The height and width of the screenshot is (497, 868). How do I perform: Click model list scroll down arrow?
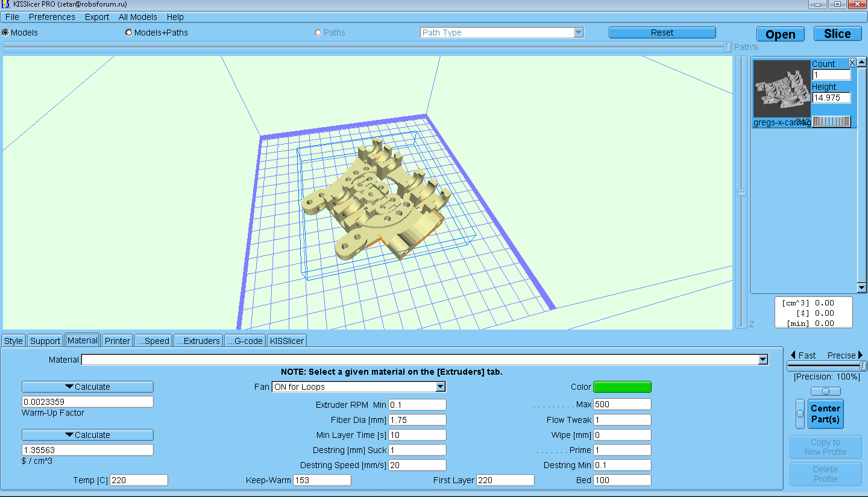point(862,288)
